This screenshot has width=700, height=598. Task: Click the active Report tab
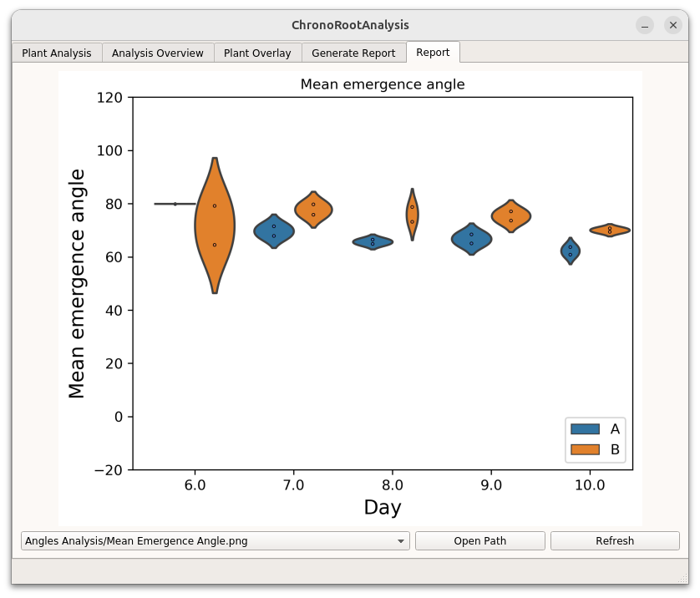(x=433, y=52)
